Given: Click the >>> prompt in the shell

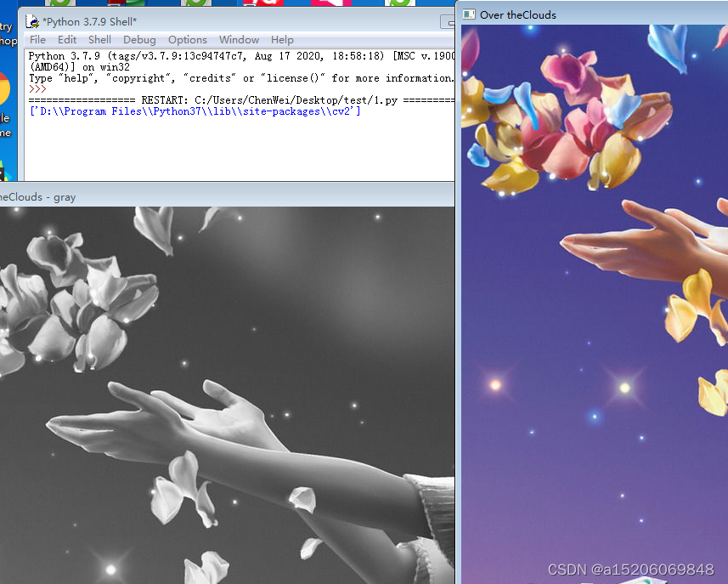Looking at the screenshot, I should [x=37, y=89].
